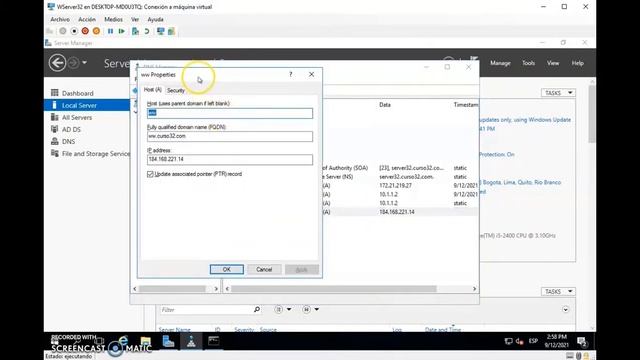Click the filter magnifier search icon
The image size is (640, 360).
click(x=257, y=309)
